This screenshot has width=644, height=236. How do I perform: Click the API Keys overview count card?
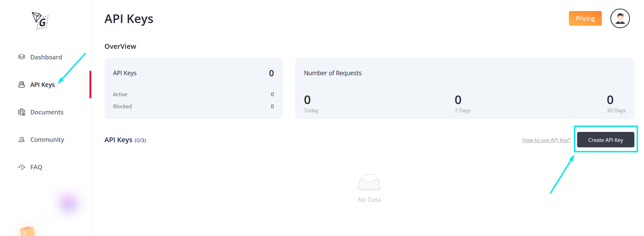coord(193,88)
